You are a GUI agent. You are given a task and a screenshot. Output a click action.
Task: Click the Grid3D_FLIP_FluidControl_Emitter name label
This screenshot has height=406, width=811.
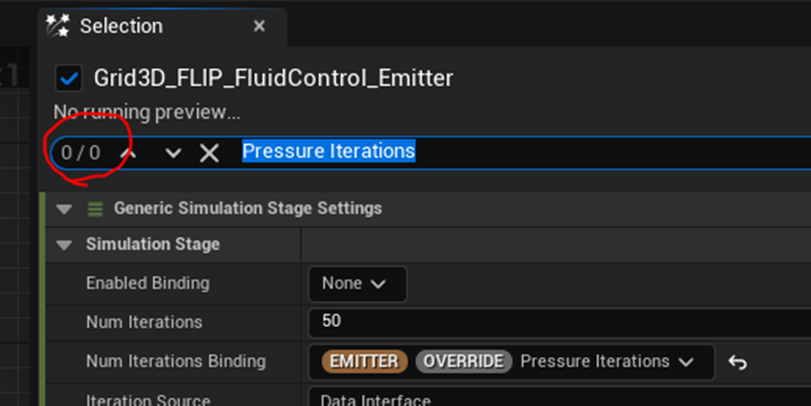[x=273, y=78]
